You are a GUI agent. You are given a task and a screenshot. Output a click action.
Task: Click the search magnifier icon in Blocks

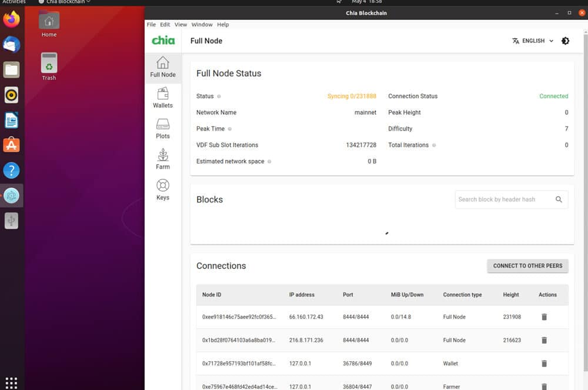[x=559, y=199]
